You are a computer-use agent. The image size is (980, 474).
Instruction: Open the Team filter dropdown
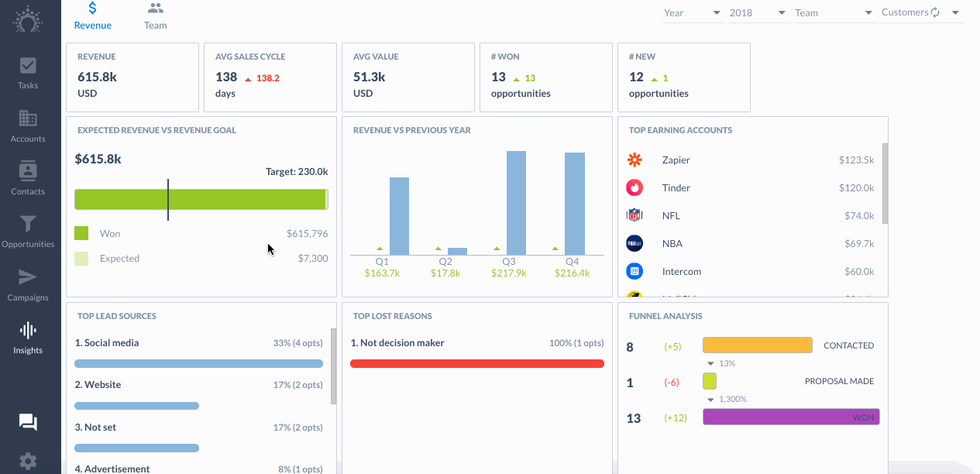[x=834, y=13]
